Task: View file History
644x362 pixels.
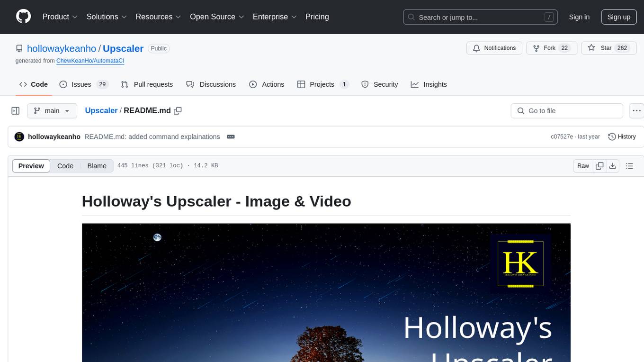Action: click(x=622, y=136)
